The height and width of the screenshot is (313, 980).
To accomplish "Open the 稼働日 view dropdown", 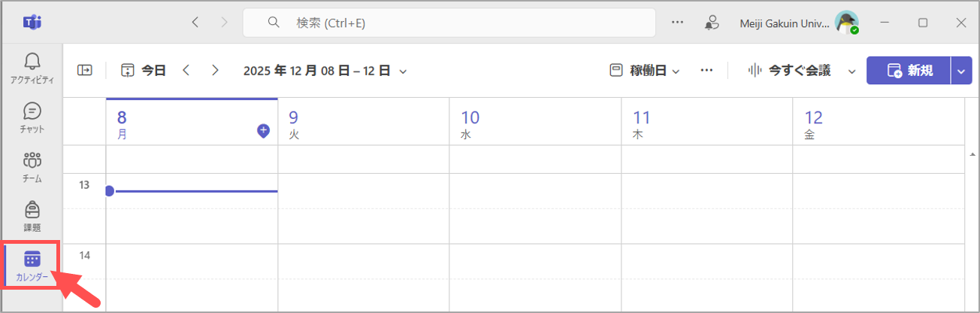I will point(645,71).
